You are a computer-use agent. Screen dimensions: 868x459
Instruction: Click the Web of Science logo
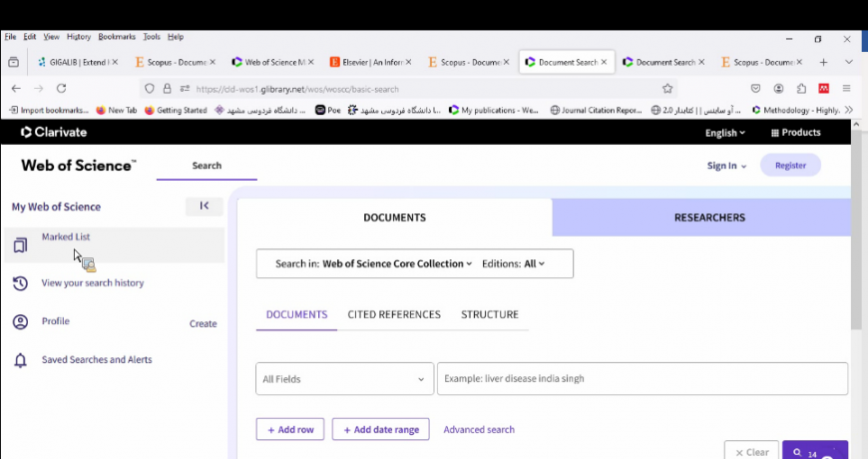78,166
